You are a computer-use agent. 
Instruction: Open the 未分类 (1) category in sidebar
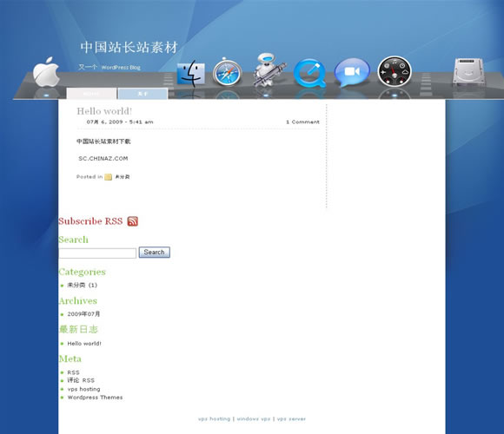click(x=82, y=285)
